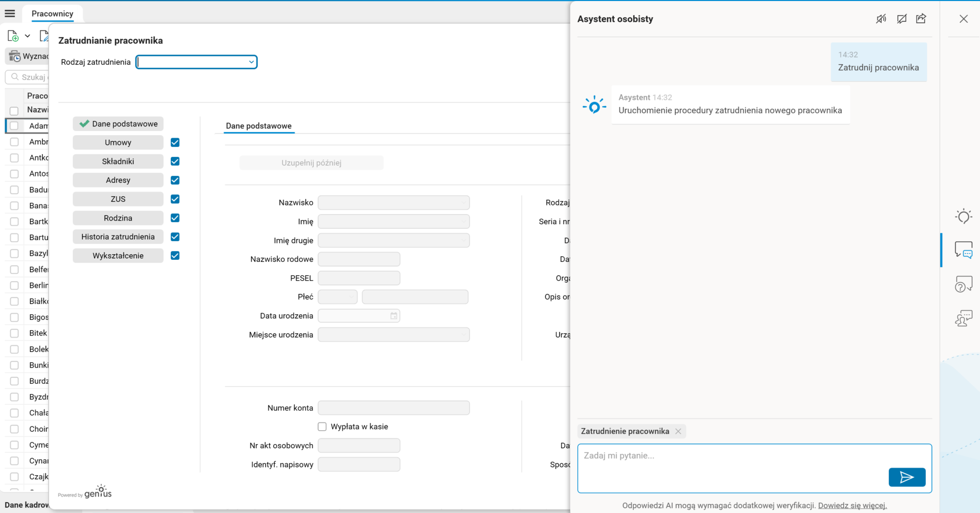Click the share icon in assistant header

coord(921,19)
